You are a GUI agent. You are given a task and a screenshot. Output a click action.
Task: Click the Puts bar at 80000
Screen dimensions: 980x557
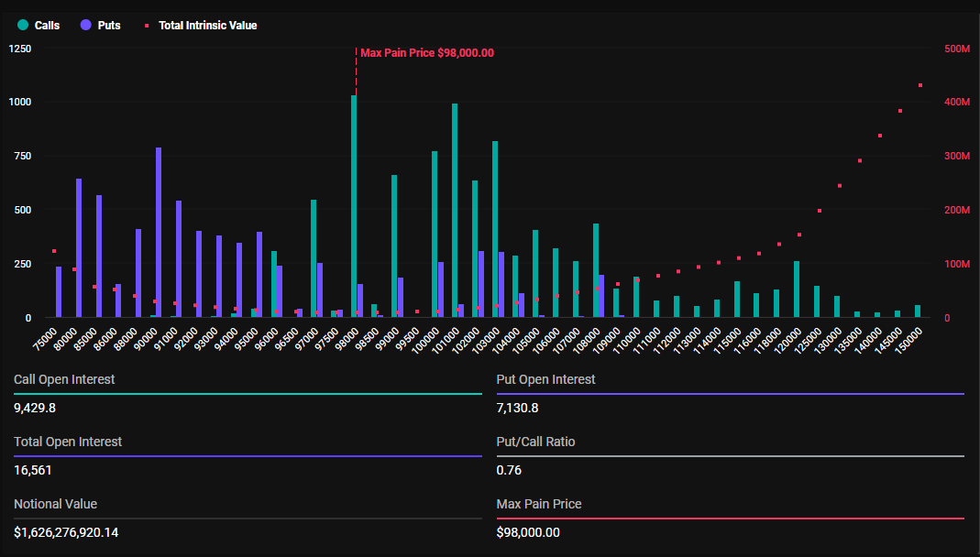pyautogui.click(x=79, y=248)
